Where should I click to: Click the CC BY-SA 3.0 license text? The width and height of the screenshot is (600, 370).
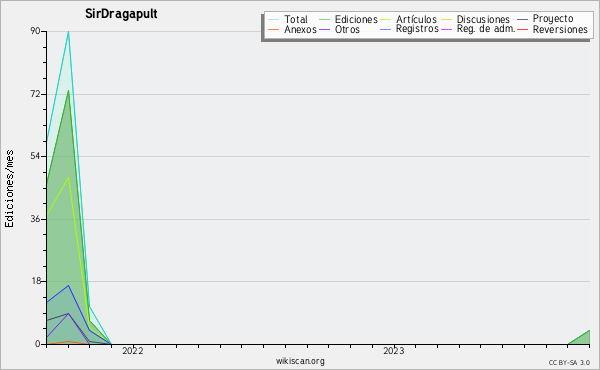tap(569, 362)
